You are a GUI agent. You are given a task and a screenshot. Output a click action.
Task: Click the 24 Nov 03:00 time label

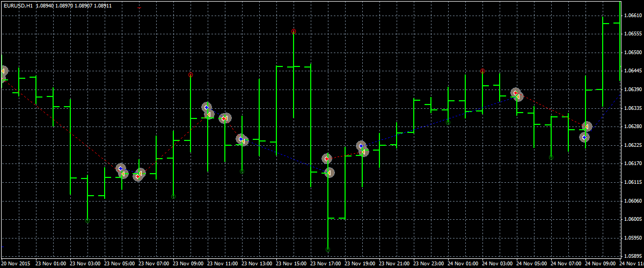point(497,264)
